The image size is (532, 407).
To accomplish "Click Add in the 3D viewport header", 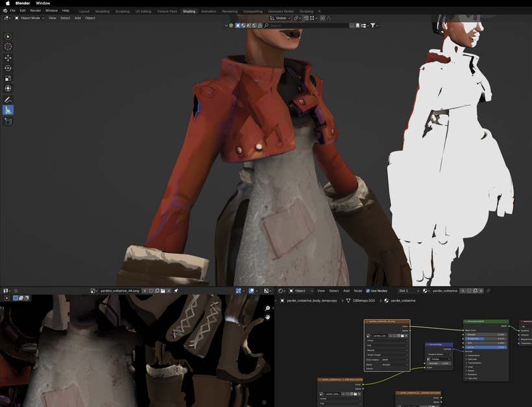I will pyautogui.click(x=78, y=18).
